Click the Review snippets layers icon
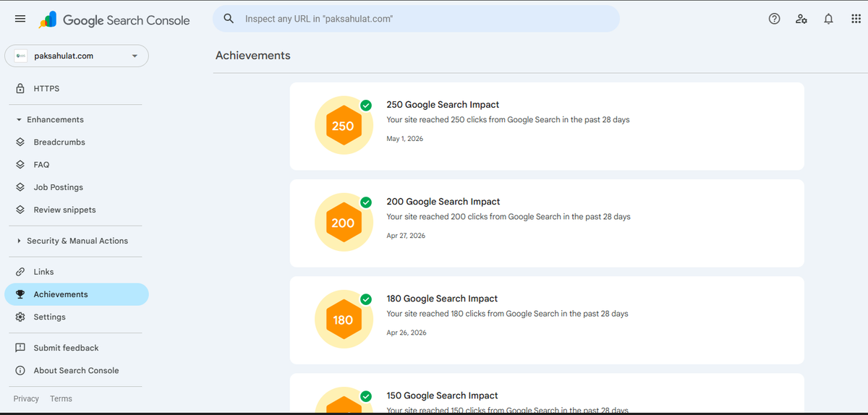 20,210
